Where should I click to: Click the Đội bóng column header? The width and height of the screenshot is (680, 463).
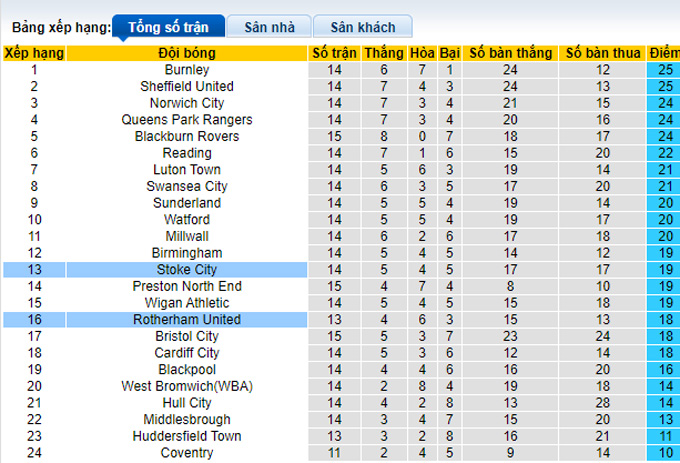tap(187, 53)
